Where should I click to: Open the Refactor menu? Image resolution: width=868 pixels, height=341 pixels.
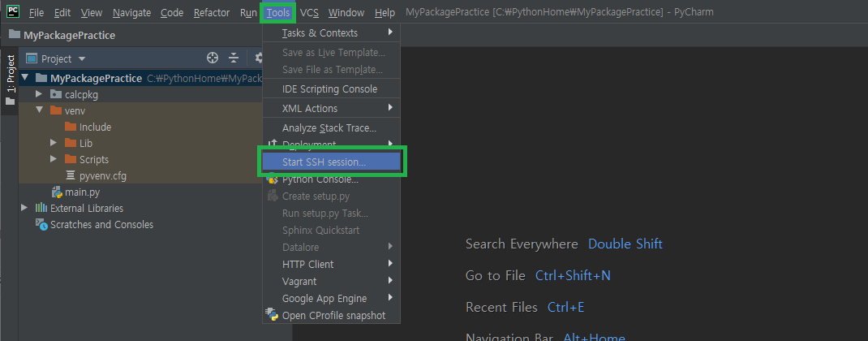pos(212,12)
